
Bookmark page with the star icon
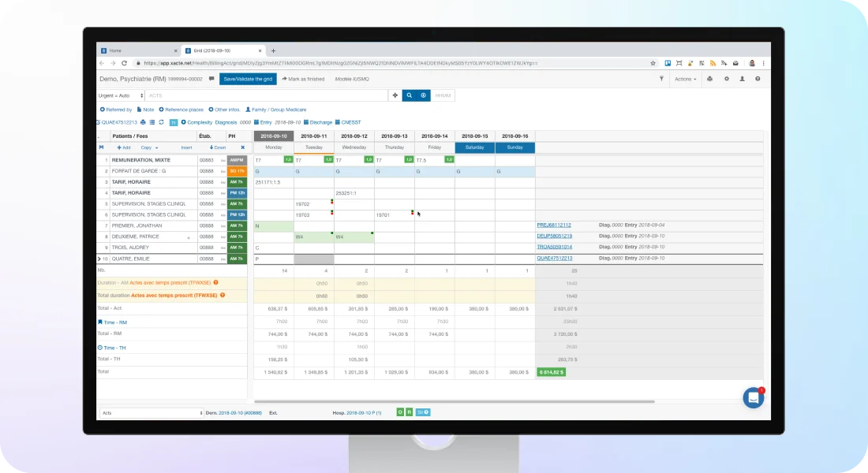[653, 63]
